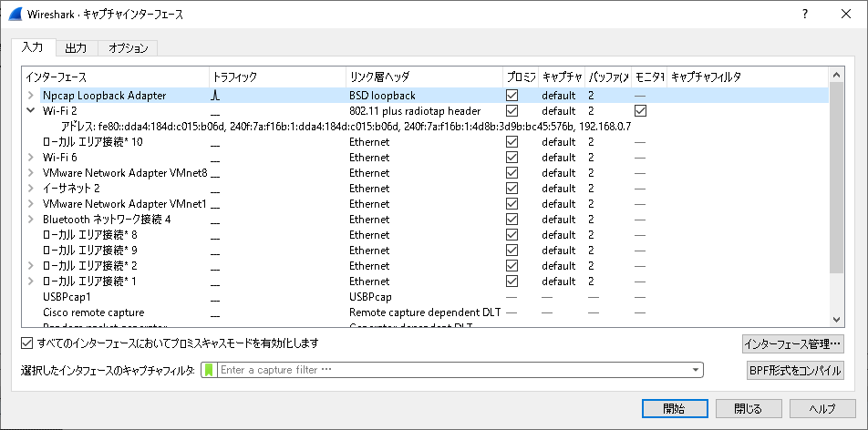
Task: Click Npcap Loopback Adapter traffic sparkline
Action: point(216,95)
